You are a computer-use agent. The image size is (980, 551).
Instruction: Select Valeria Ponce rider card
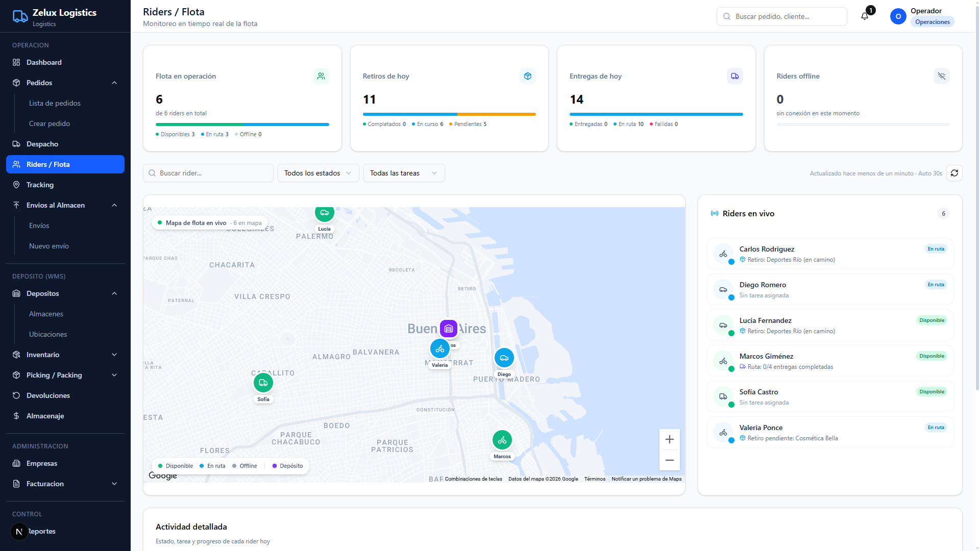tap(830, 432)
